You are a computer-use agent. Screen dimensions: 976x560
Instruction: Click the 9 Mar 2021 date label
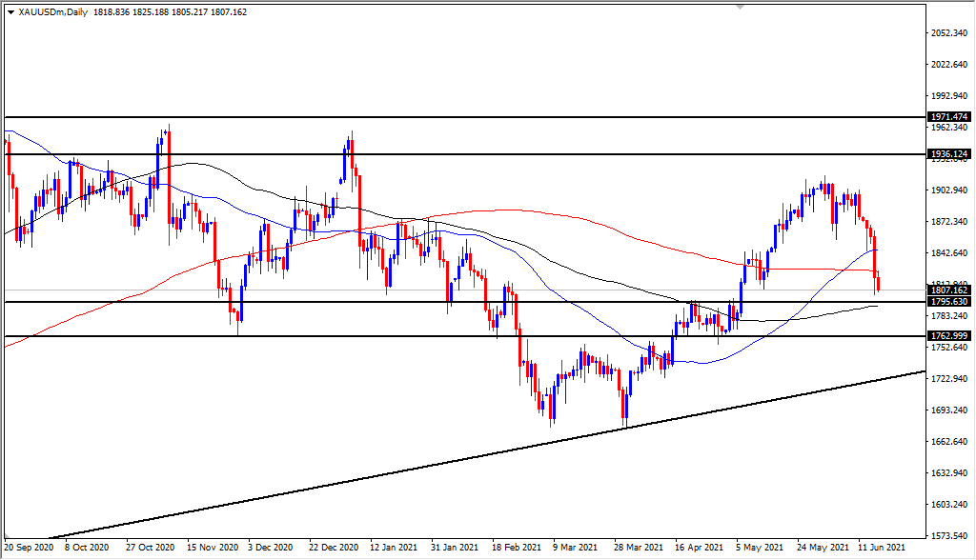[575, 548]
